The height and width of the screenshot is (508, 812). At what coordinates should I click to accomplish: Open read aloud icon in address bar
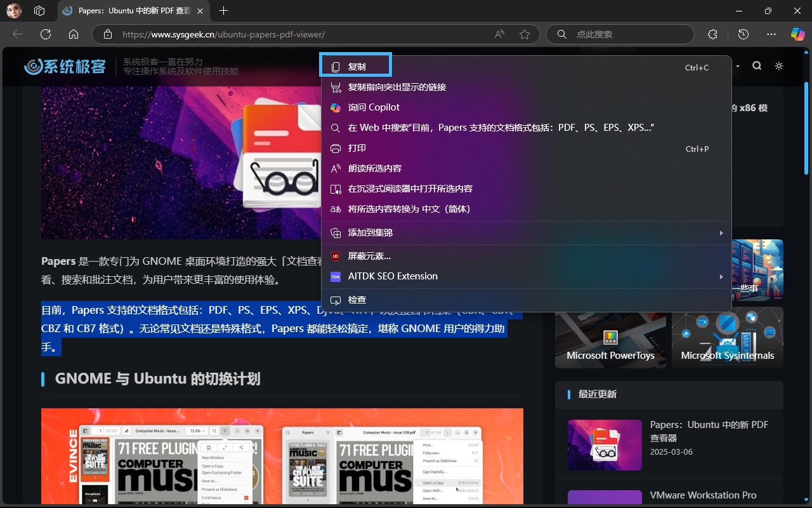point(500,34)
